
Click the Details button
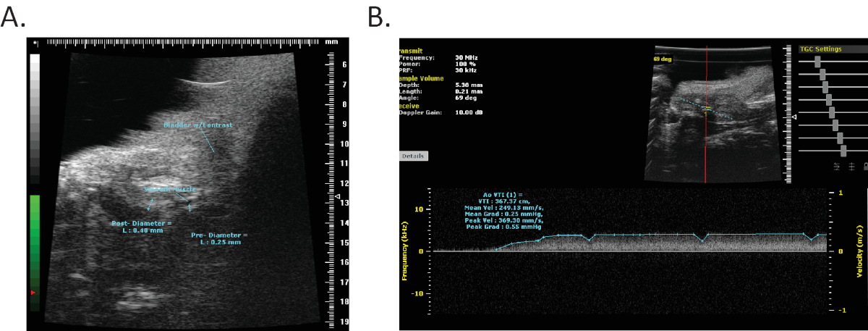coord(414,156)
